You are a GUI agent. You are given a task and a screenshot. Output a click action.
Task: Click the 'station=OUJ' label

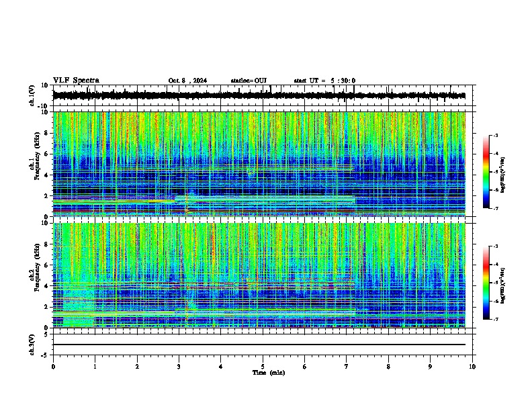[249, 81]
